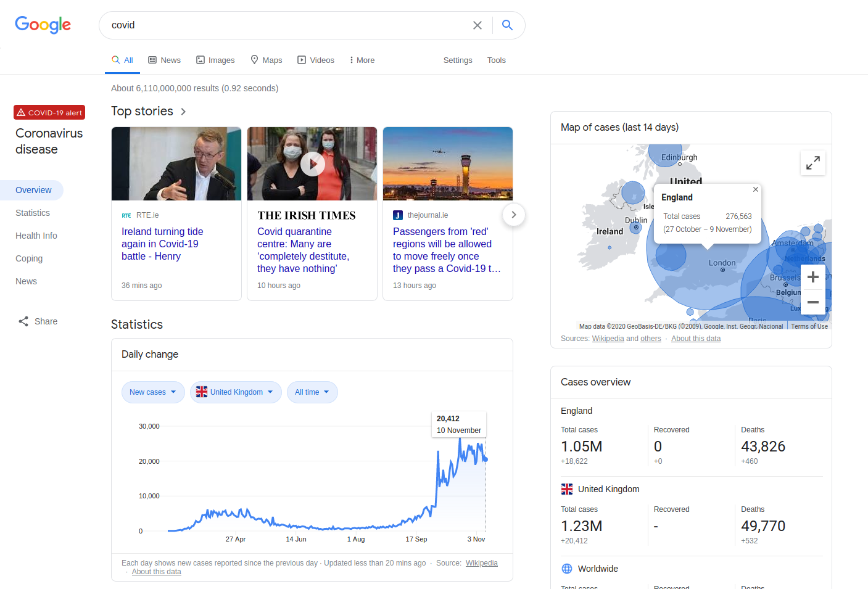Click 'others' link in map sources
The height and width of the screenshot is (589, 868).
pyautogui.click(x=650, y=339)
